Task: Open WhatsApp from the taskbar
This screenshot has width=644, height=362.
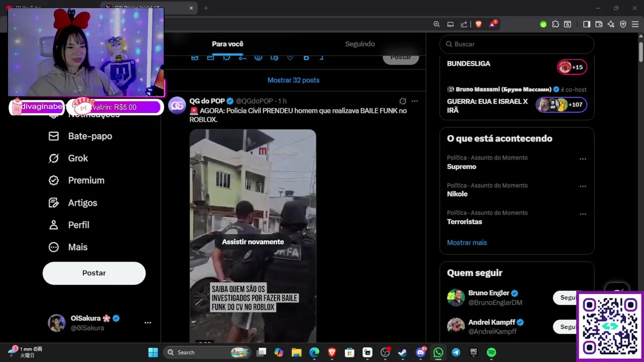Action: (x=438, y=352)
